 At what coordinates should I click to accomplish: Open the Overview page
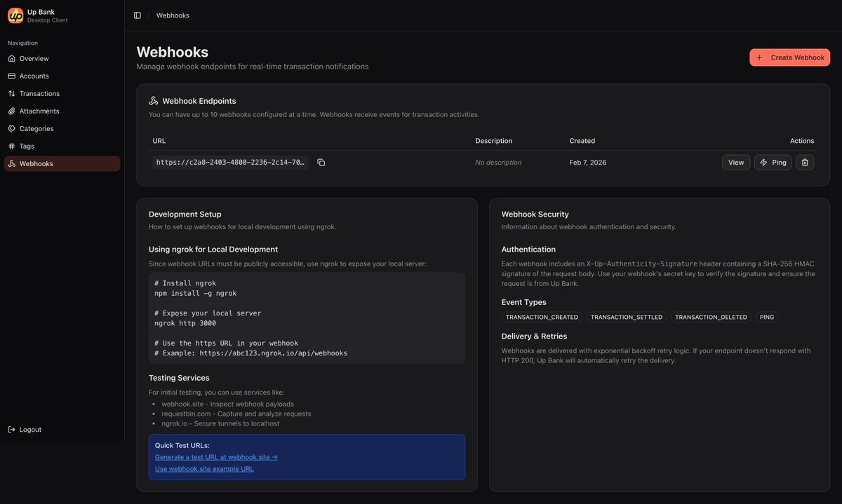point(62,58)
